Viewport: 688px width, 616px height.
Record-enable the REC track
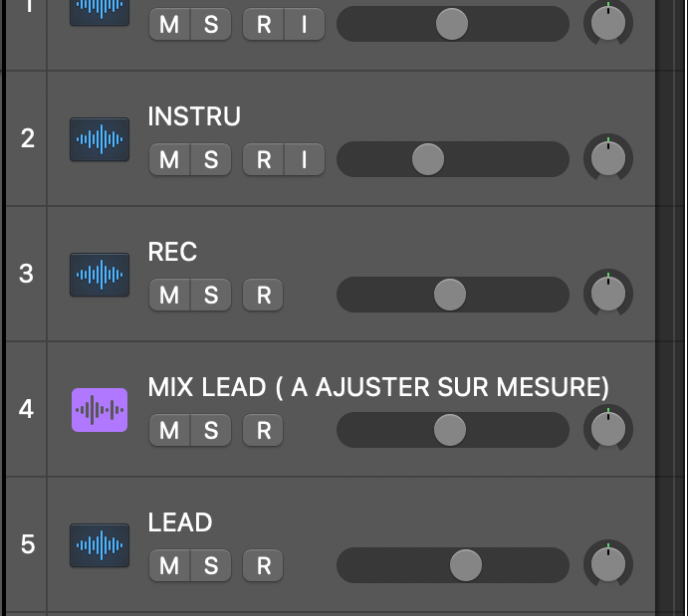coord(264,295)
